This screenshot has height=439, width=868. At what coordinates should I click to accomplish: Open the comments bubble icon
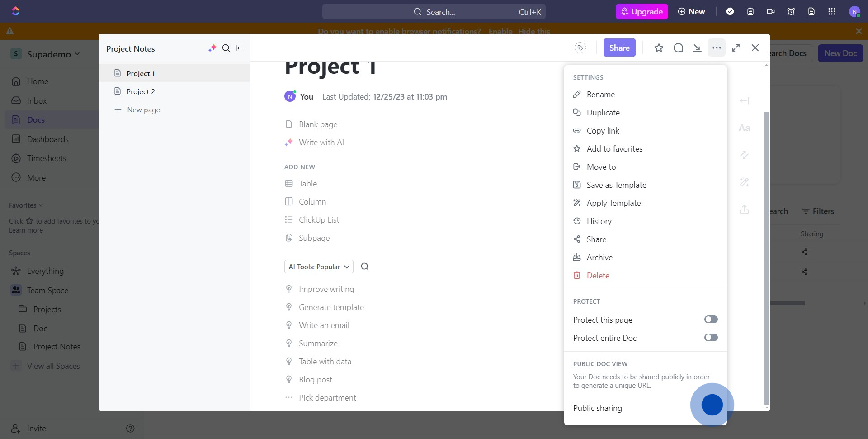pos(678,48)
